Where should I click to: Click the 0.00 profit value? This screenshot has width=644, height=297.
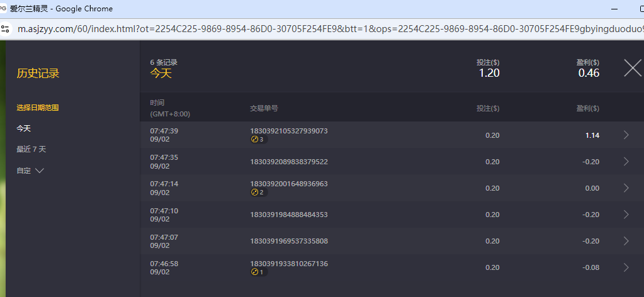(592, 188)
